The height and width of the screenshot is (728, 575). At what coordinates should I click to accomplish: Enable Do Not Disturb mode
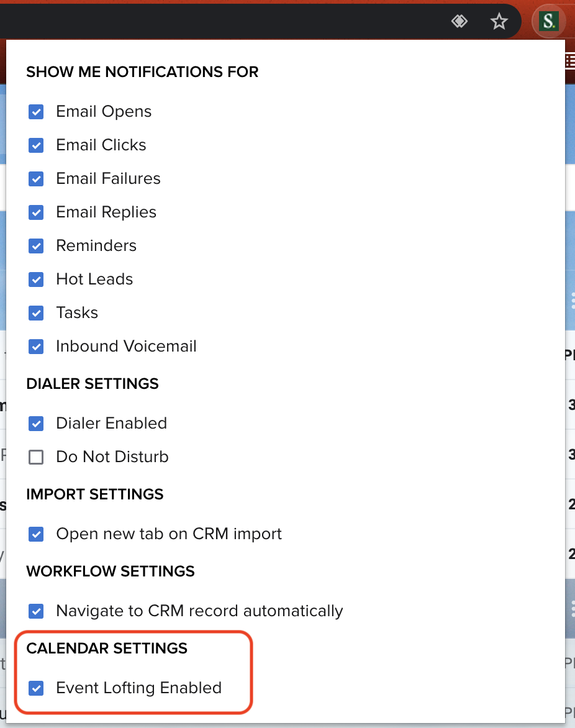[36, 457]
